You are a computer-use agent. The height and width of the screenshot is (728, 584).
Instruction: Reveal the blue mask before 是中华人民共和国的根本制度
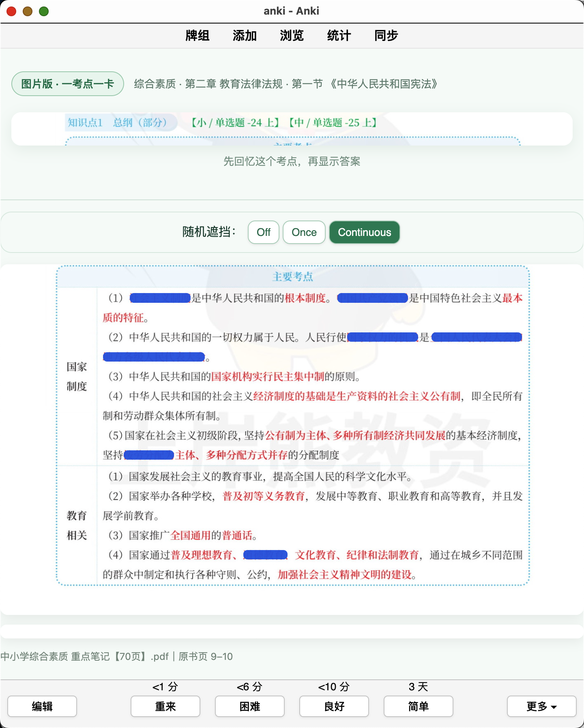tap(160, 298)
